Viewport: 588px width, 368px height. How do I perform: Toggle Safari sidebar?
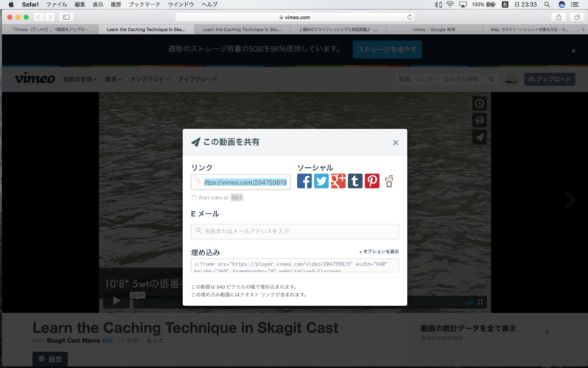click(66, 17)
